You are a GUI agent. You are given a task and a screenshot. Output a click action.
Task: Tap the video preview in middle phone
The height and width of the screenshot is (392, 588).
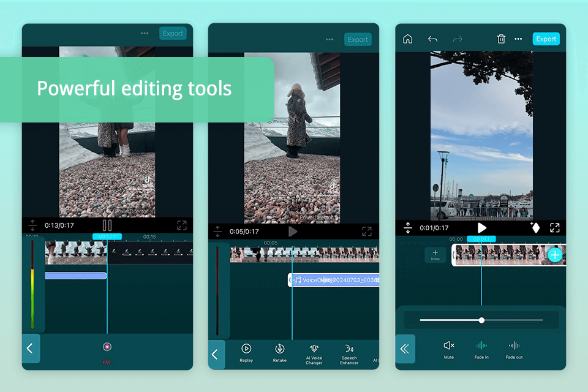tap(292, 138)
